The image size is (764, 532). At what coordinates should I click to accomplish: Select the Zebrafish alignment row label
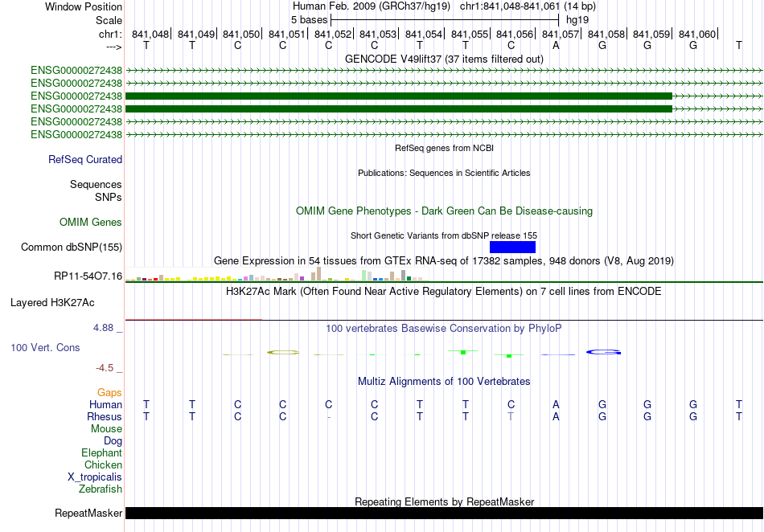click(x=101, y=489)
